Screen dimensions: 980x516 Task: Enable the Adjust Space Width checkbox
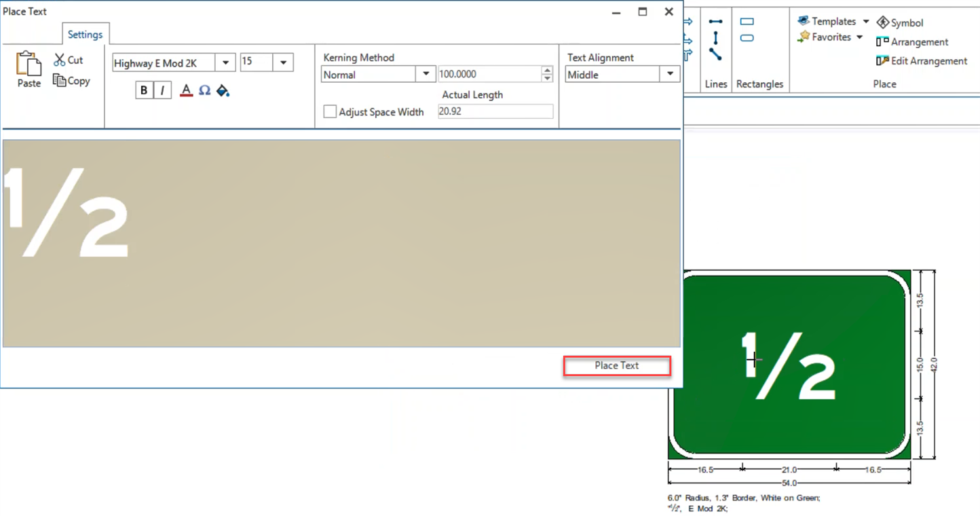(330, 112)
